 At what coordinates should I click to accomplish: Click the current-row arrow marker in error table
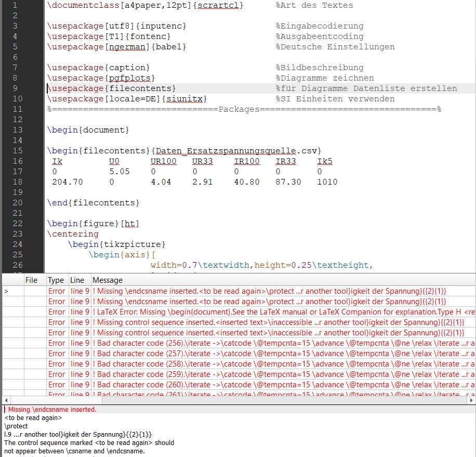point(6,292)
